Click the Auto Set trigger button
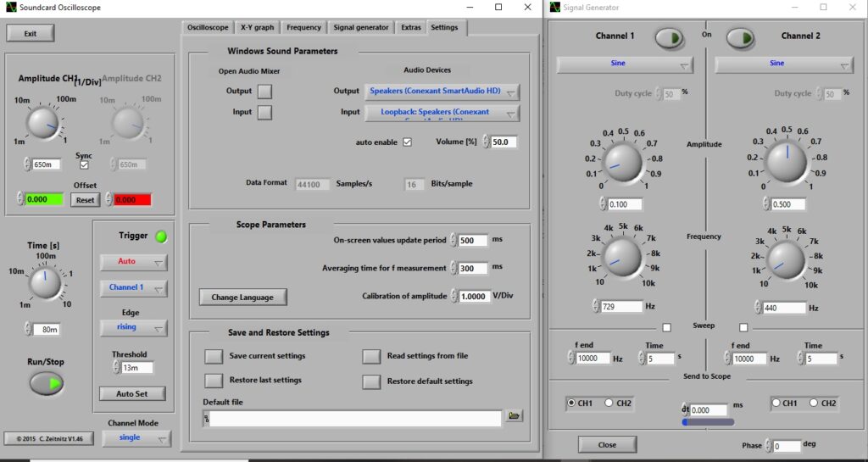 (131, 393)
